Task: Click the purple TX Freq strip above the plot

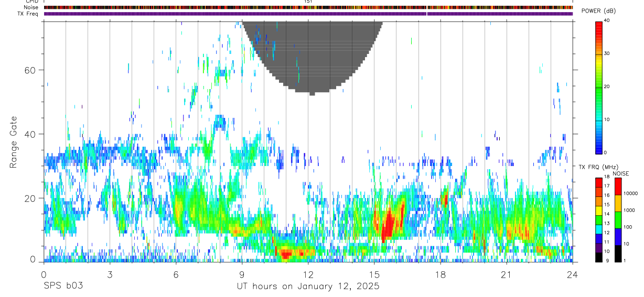Action: (308, 14)
